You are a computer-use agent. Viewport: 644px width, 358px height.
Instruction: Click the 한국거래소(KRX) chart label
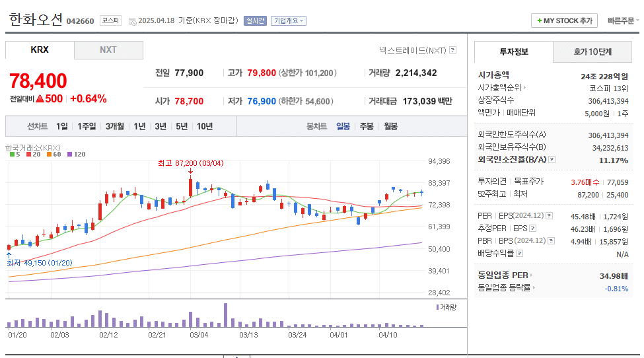33,147
